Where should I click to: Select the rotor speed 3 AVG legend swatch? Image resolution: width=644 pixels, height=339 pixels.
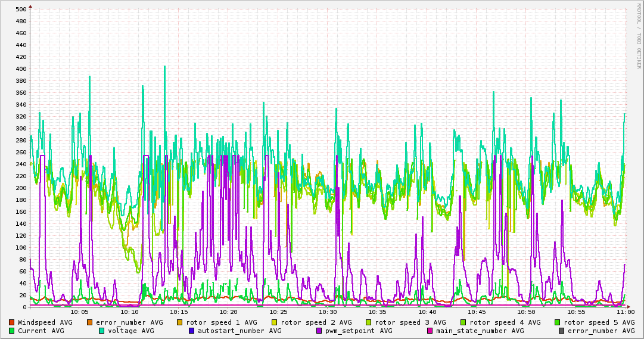coord(369,322)
